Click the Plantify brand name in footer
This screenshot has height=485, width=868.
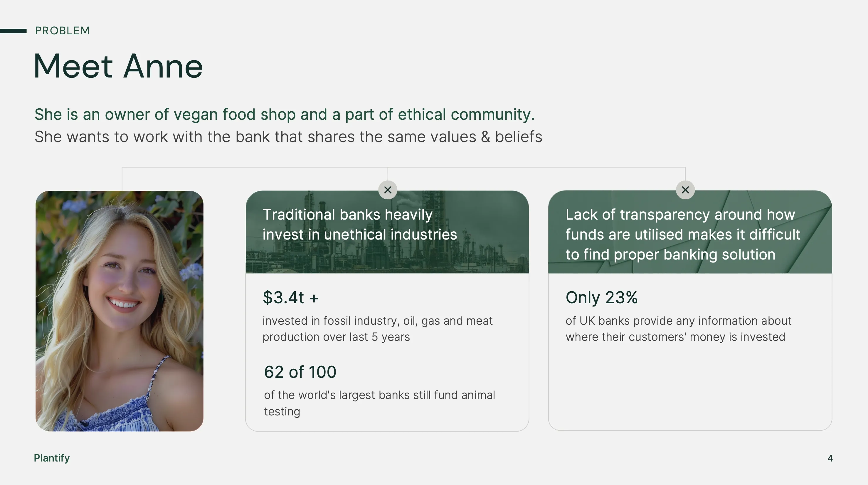[x=52, y=458]
